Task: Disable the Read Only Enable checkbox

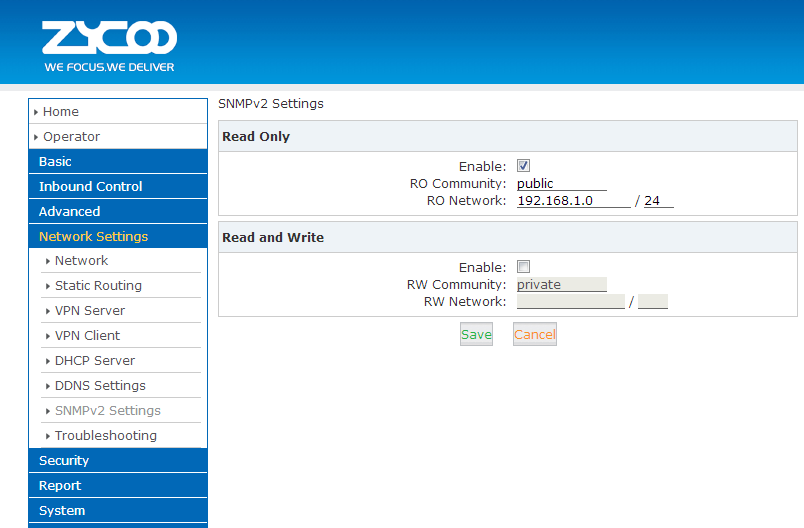Action: (523, 166)
